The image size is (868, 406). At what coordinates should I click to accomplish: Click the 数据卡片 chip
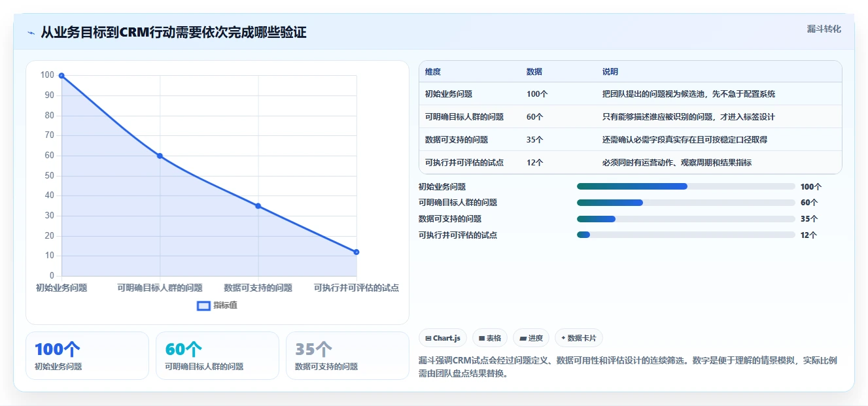(x=579, y=338)
